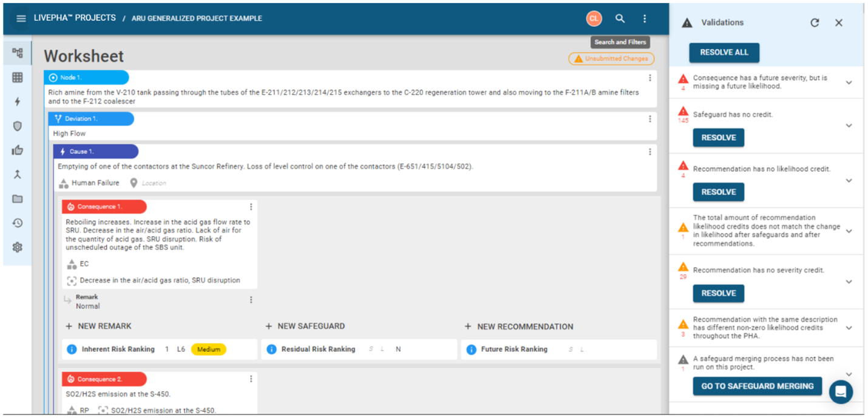Click the L6 likelihood value
868x418 pixels.
click(x=181, y=349)
